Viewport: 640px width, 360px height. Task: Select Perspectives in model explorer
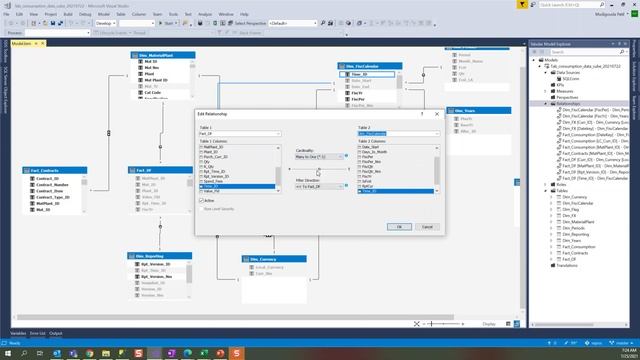coord(567,97)
